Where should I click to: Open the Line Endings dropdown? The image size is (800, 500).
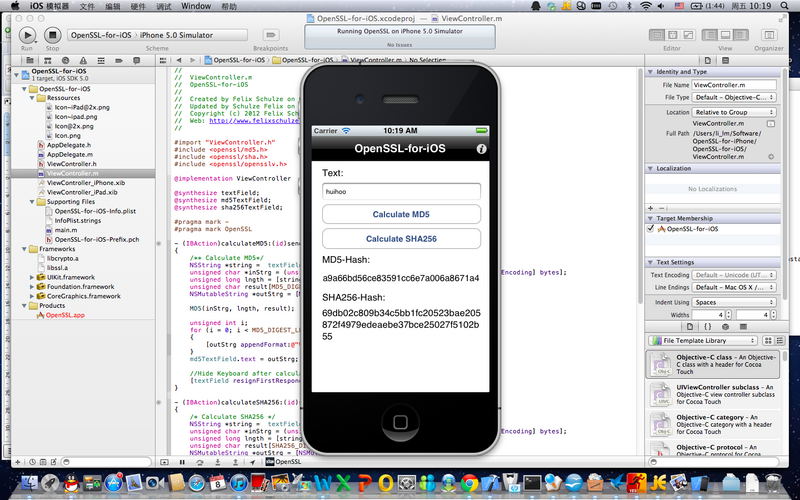(734, 288)
